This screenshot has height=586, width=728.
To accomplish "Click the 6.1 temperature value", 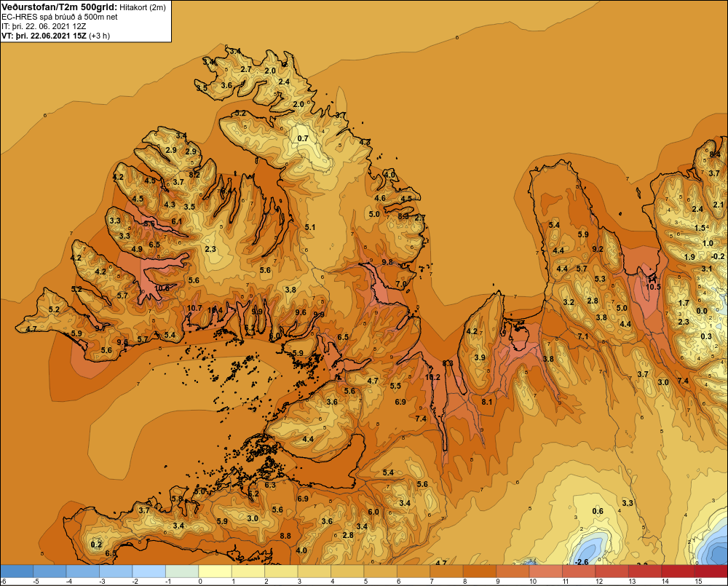I will pos(177,221).
